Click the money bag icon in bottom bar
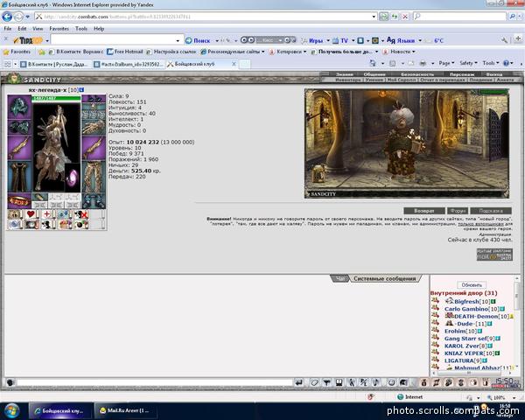The image size is (525, 420). (x=423, y=382)
